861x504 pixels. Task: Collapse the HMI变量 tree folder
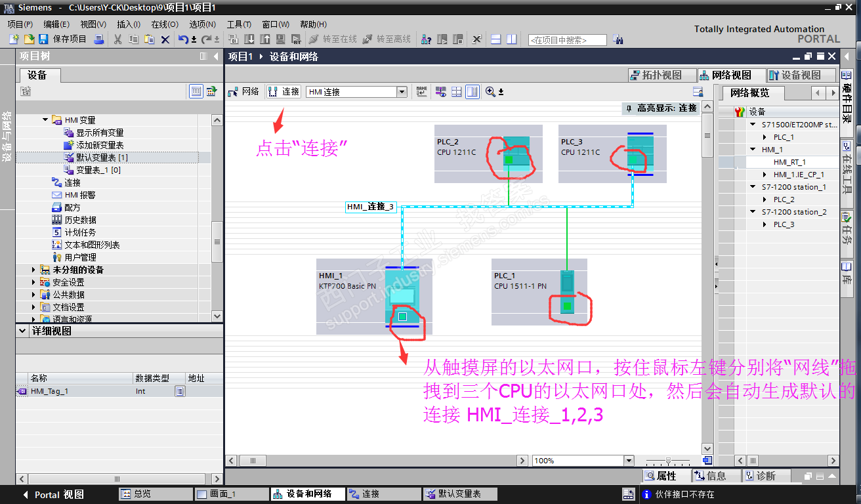point(46,120)
